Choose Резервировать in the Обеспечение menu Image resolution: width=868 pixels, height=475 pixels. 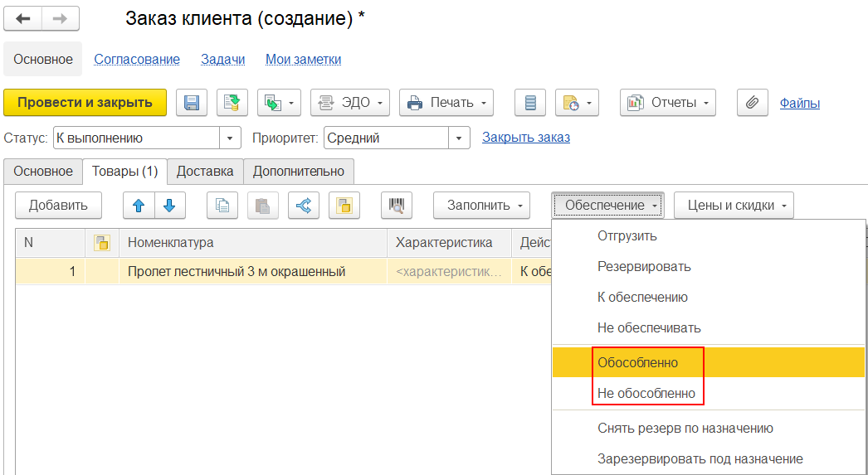[644, 267]
